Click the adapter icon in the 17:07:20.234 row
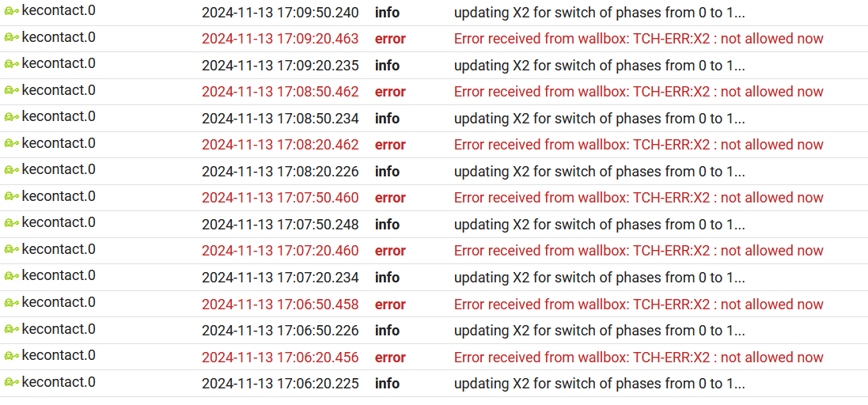 tap(11, 276)
